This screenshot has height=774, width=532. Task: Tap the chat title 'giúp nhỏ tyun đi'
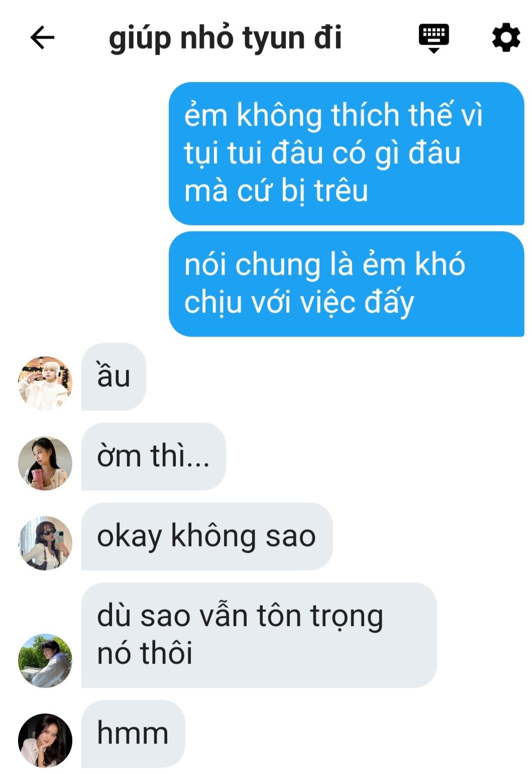click(x=225, y=38)
